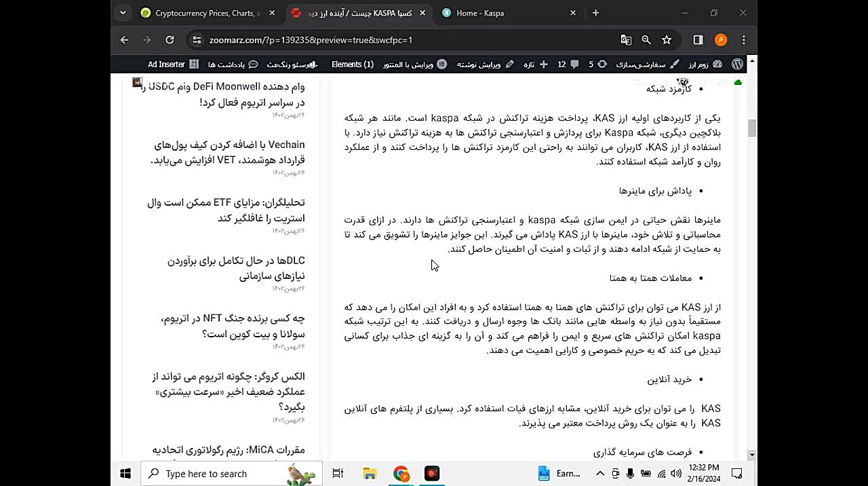Click the zoomarz.com address bar URL
This screenshot has height=486, width=868.
(311, 40)
